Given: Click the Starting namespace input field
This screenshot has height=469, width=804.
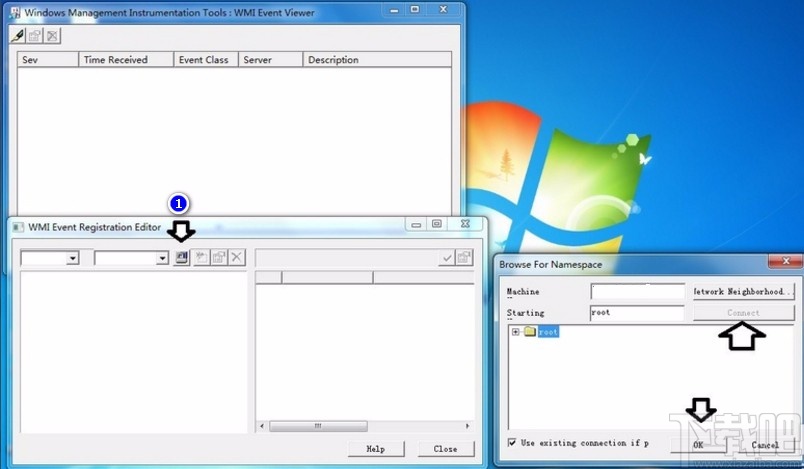Looking at the screenshot, I should [x=637, y=313].
